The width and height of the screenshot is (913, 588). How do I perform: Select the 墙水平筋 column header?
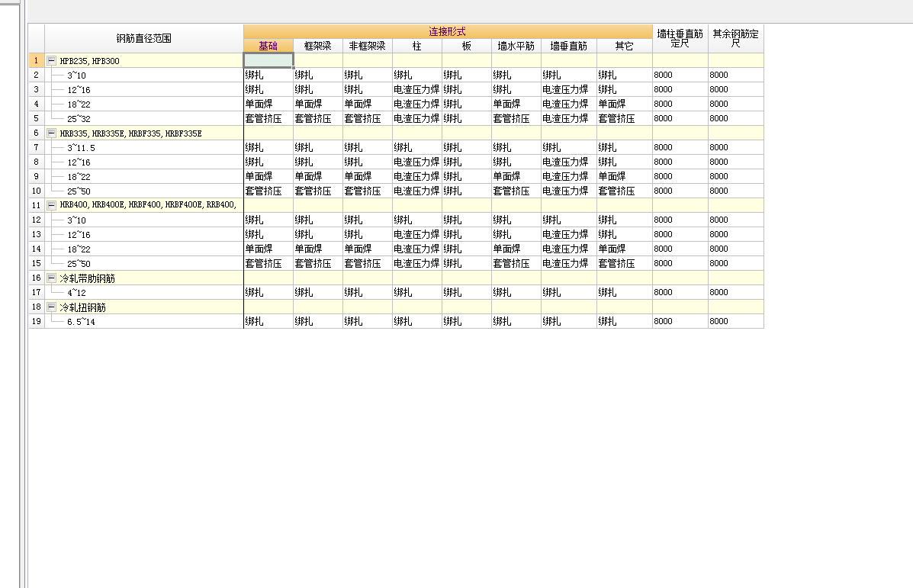click(x=516, y=46)
